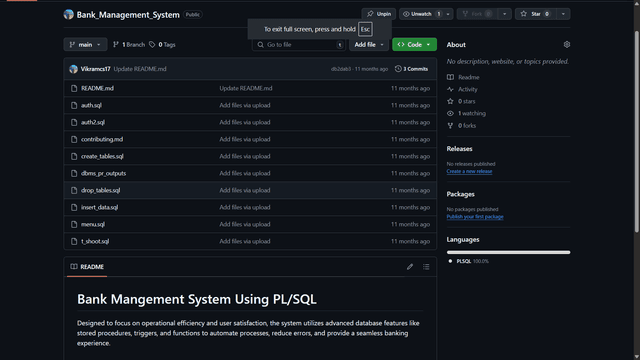
Task: Click the star icon next to 0 stars
Action: tap(450, 101)
